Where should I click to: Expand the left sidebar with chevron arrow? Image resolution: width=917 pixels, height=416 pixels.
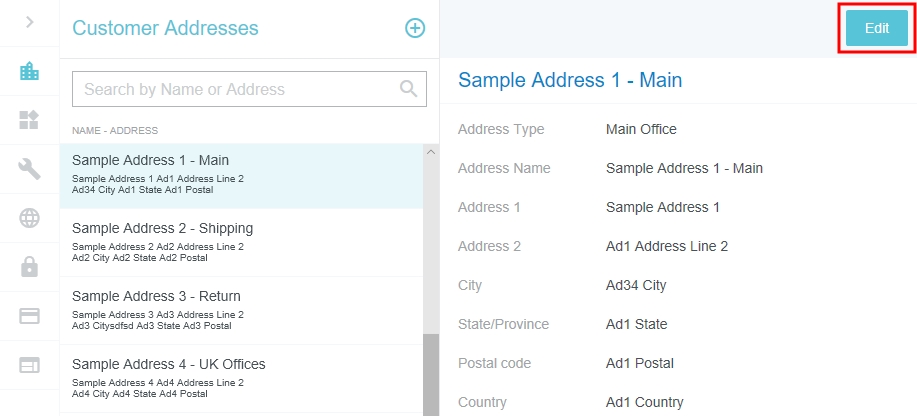(29, 21)
